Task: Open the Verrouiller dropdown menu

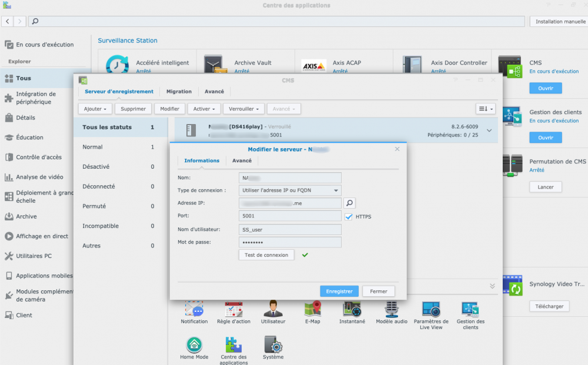Action: point(243,109)
